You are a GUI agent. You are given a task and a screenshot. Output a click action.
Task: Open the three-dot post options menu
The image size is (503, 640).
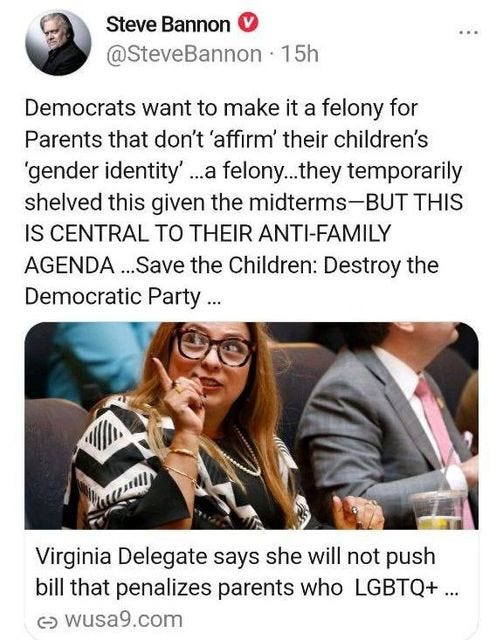point(468,32)
